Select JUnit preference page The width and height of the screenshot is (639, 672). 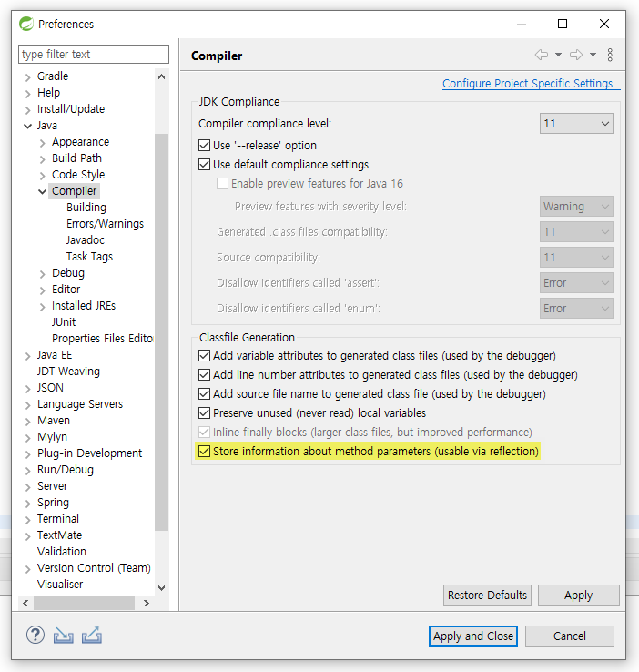point(64,321)
